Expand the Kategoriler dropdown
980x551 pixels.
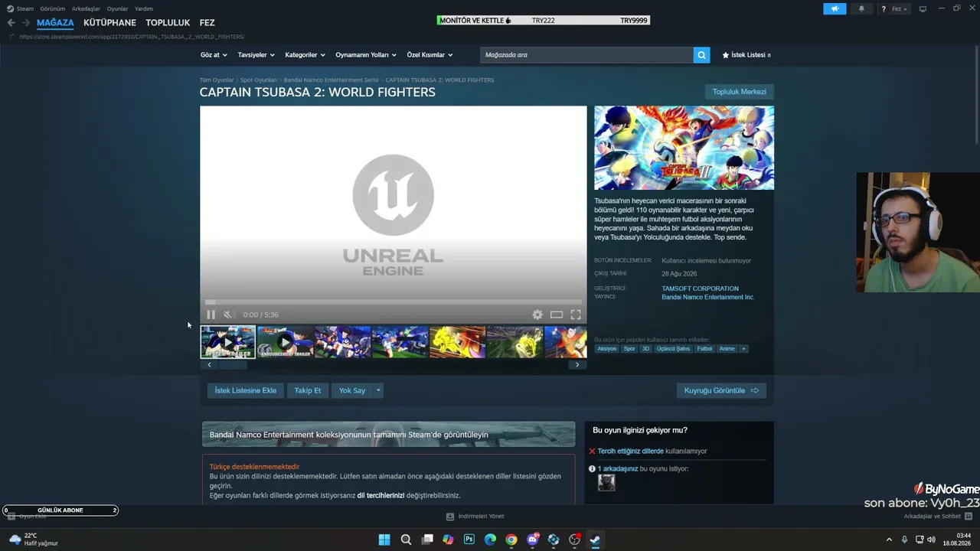pyautogui.click(x=305, y=55)
